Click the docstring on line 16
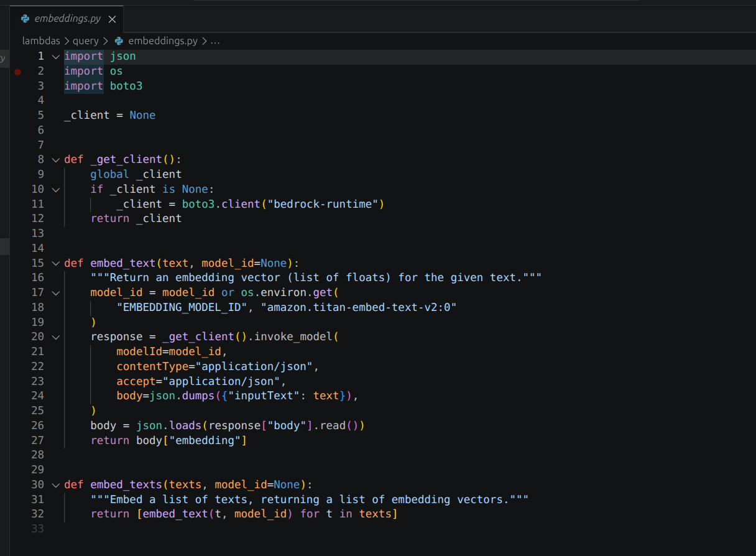 [316, 277]
